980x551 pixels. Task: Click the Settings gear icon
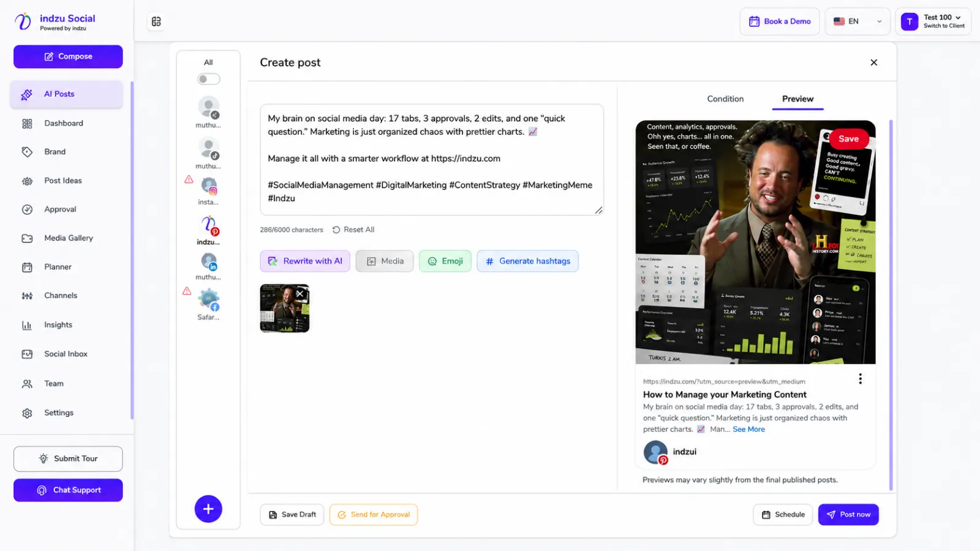click(x=27, y=413)
